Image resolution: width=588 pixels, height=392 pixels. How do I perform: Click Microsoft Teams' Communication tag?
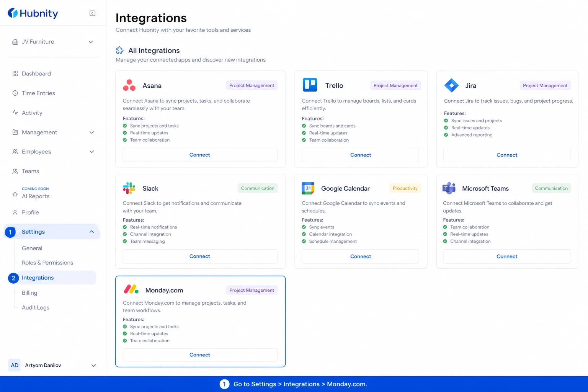pos(551,188)
